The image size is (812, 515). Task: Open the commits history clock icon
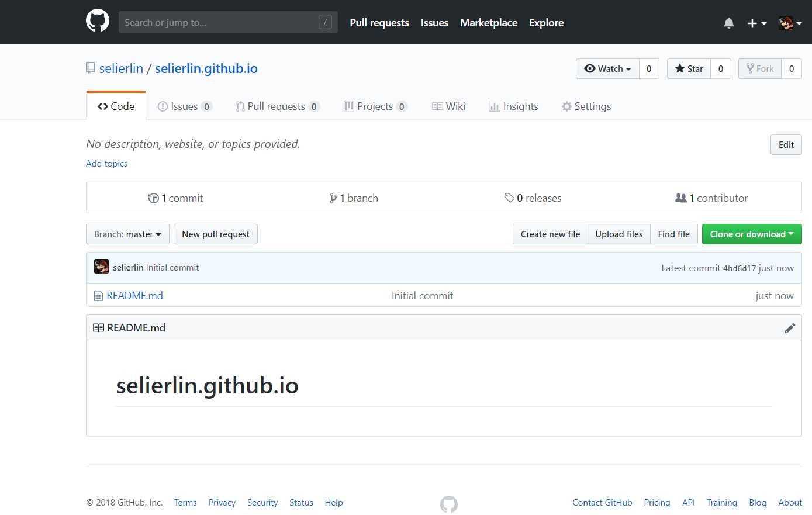154,198
